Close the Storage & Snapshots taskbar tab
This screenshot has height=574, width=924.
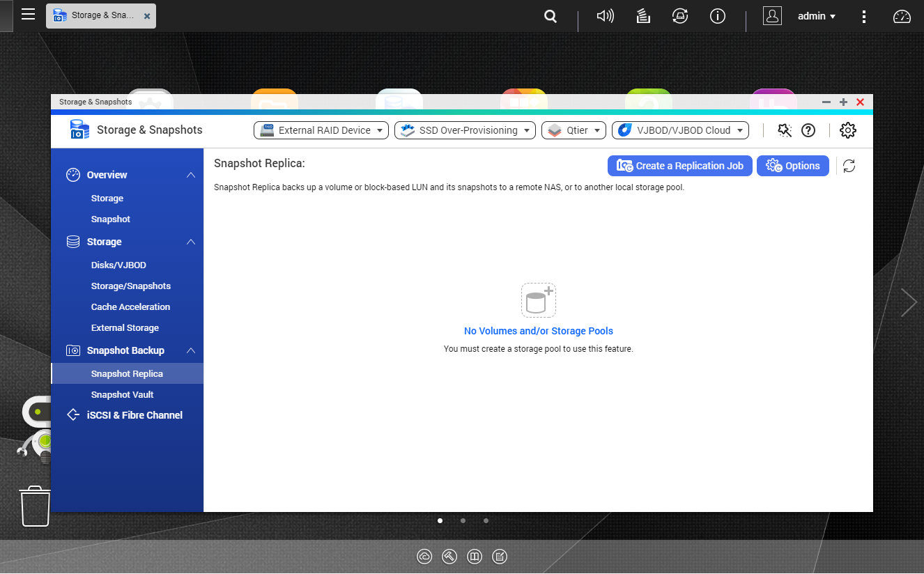[147, 16]
